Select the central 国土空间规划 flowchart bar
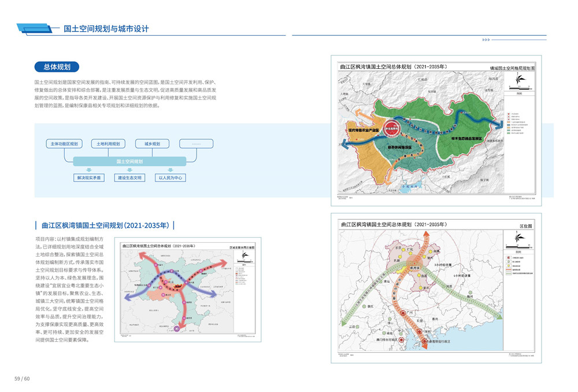This screenshot has width=578, height=392. pos(129,161)
